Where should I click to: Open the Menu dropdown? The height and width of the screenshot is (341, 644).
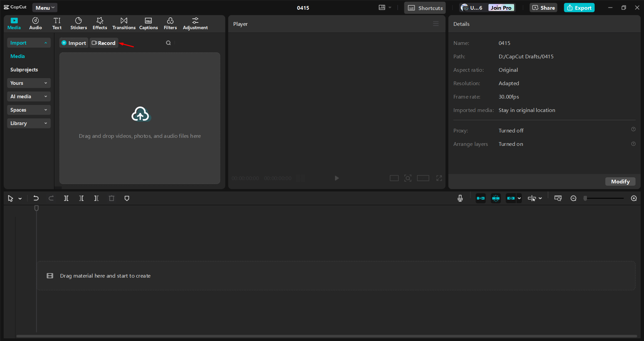click(45, 7)
